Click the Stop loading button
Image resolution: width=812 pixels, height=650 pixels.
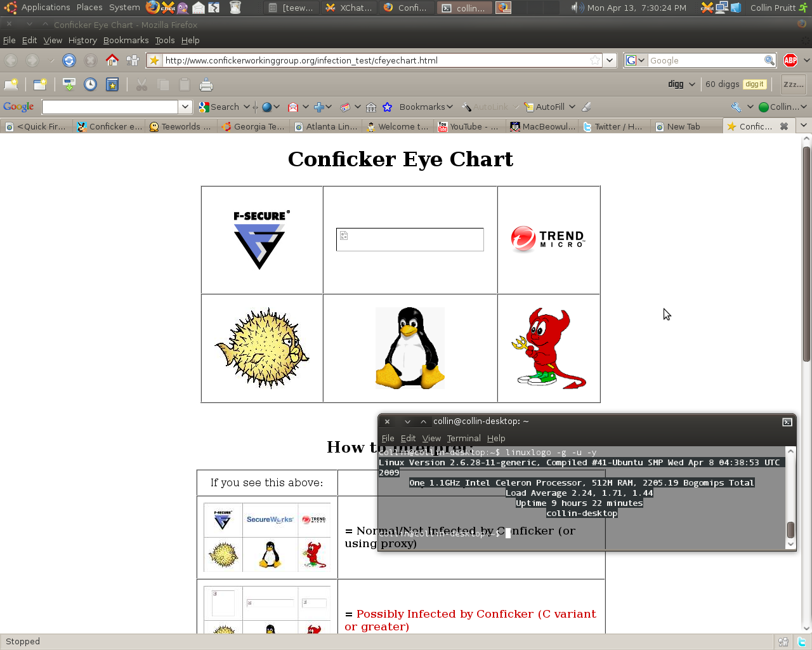tap(91, 60)
